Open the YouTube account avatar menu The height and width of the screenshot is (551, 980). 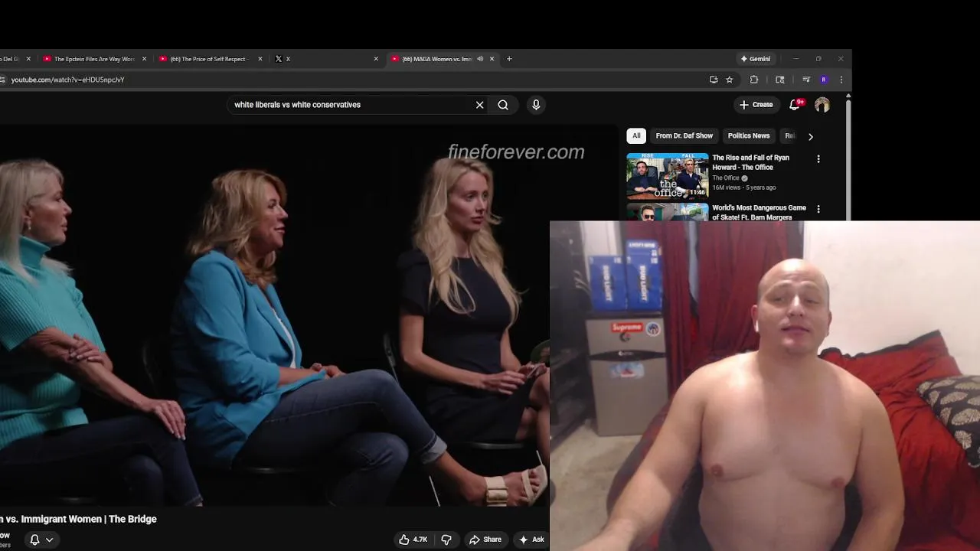point(822,105)
